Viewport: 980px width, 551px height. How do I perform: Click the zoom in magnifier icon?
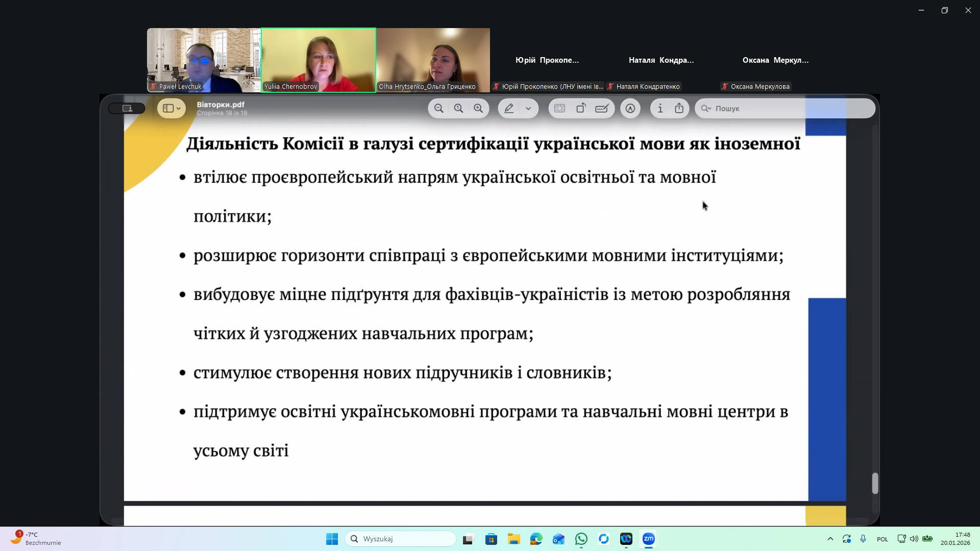tap(478, 108)
